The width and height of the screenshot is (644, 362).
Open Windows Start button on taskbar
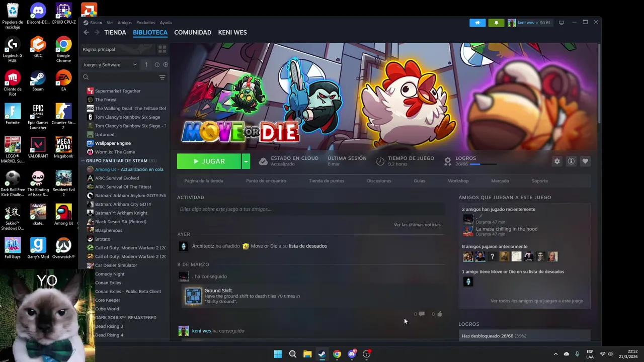[278, 354]
